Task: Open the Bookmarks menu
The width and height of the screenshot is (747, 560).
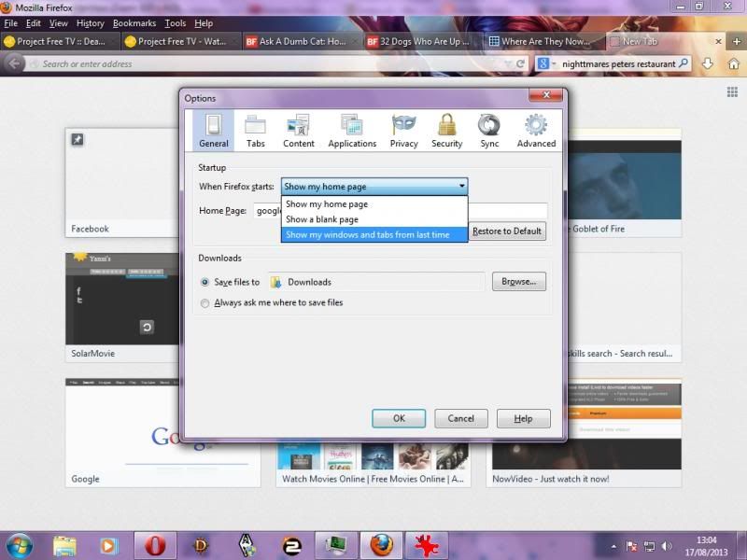Action: [x=134, y=23]
